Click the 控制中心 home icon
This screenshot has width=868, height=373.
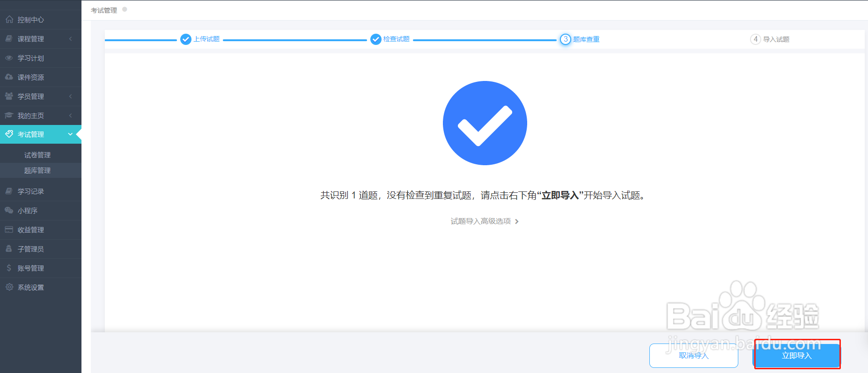click(9, 20)
